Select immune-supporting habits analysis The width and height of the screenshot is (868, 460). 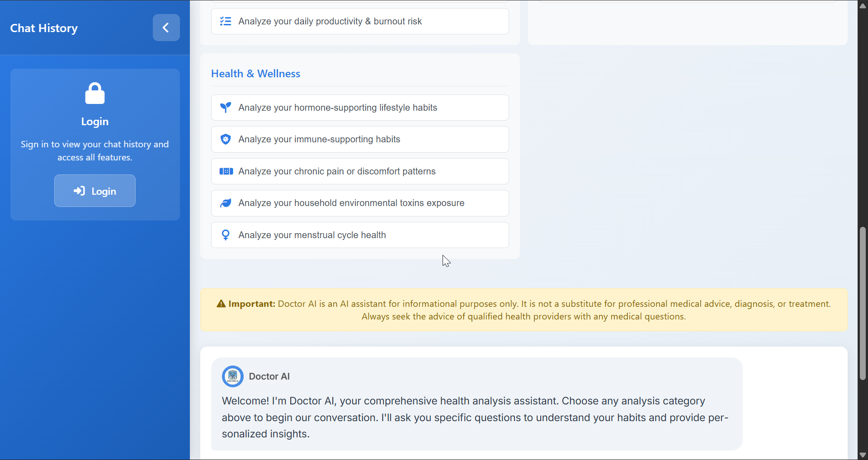click(x=360, y=139)
